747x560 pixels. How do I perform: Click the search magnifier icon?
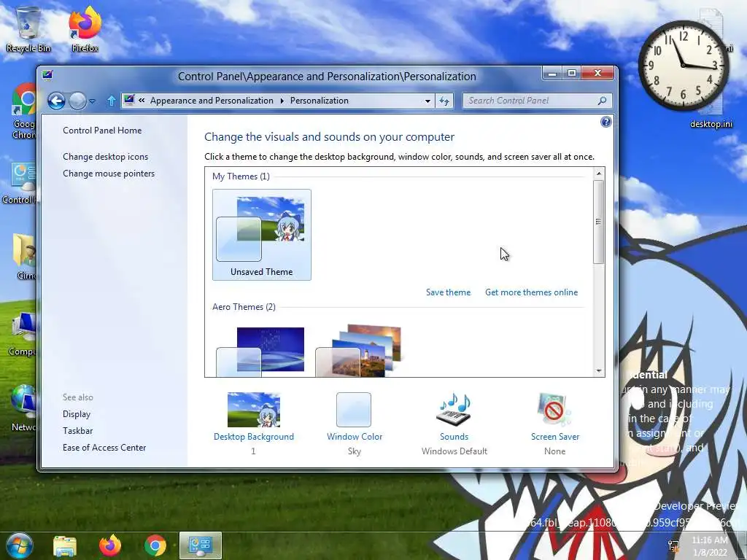click(602, 101)
